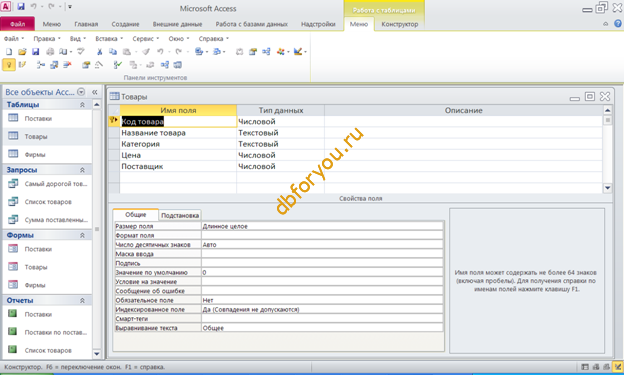The height and width of the screenshot is (375, 624).
Task: Open the Файл dropdown menu in toolbar
Action: [14, 39]
